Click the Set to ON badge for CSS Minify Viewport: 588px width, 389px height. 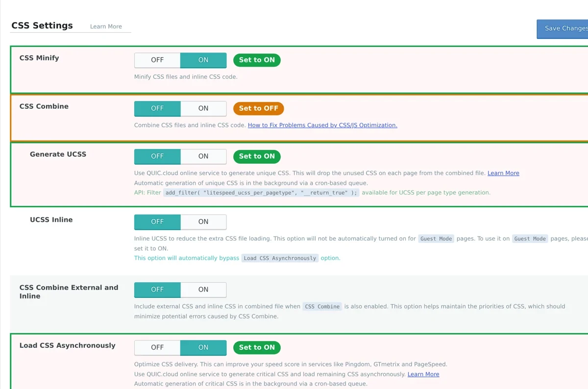[257, 60]
